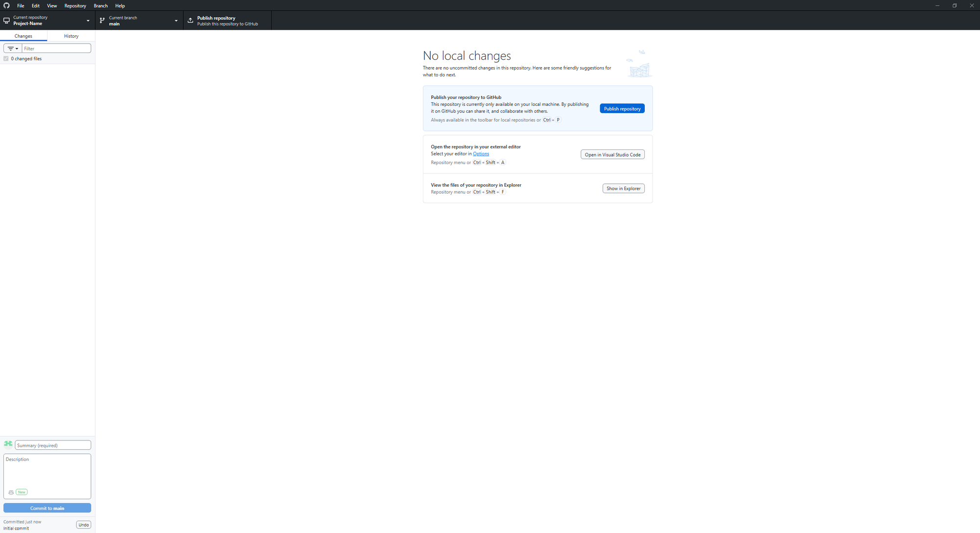Viewport: 980px width, 533px height.
Task: Click 'Open the repository in your external editor'
Action: [x=476, y=147]
